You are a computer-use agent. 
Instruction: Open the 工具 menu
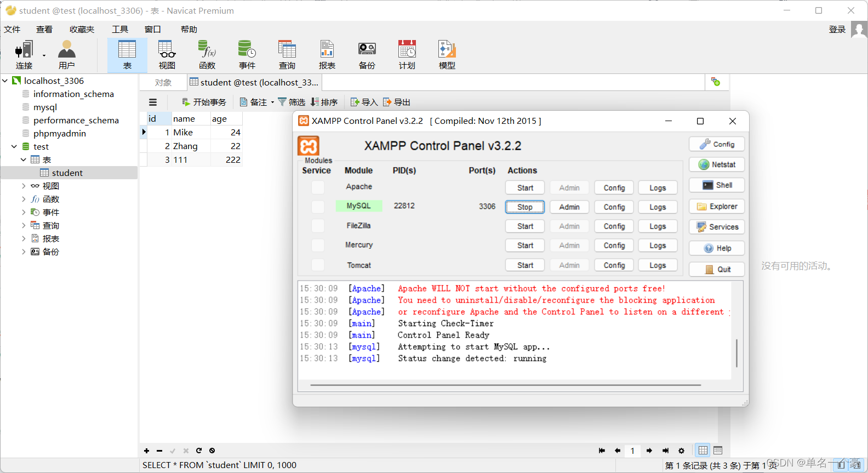pyautogui.click(x=120, y=30)
